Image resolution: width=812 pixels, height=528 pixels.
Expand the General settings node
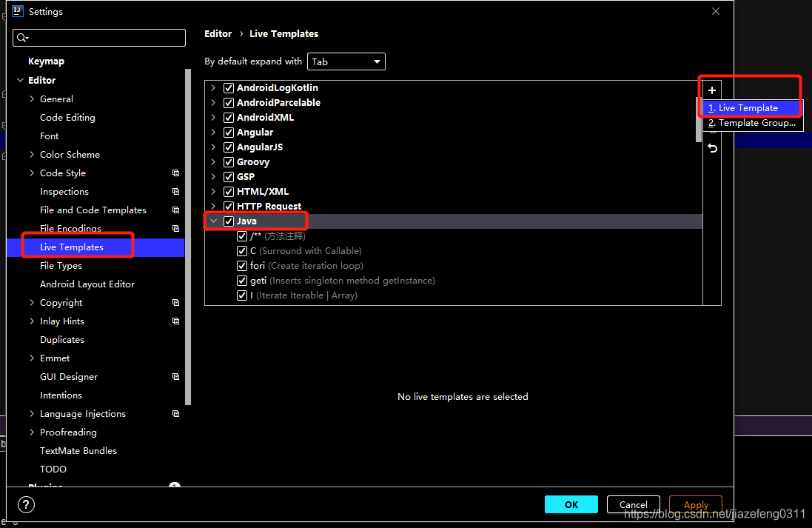click(32, 99)
